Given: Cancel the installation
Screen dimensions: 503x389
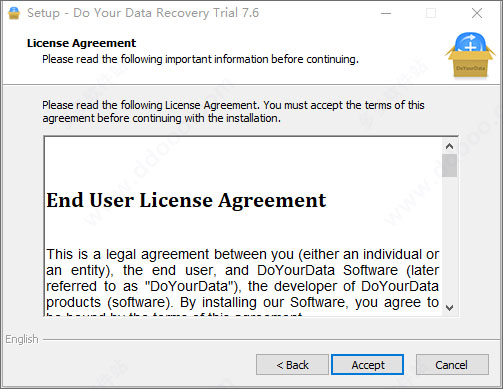Looking at the screenshot, I should pyautogui.click(x=452, y=365).
